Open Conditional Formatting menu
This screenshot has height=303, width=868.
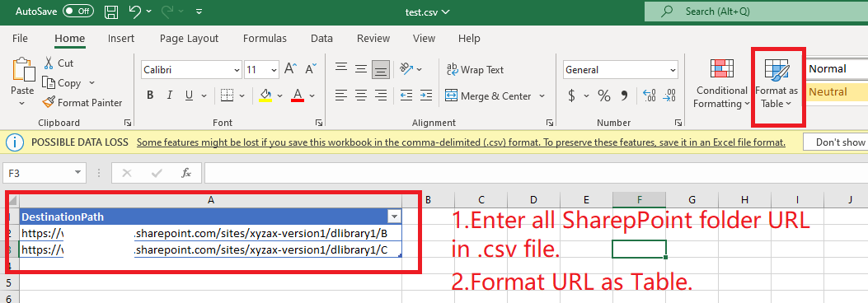coord(722,83)
